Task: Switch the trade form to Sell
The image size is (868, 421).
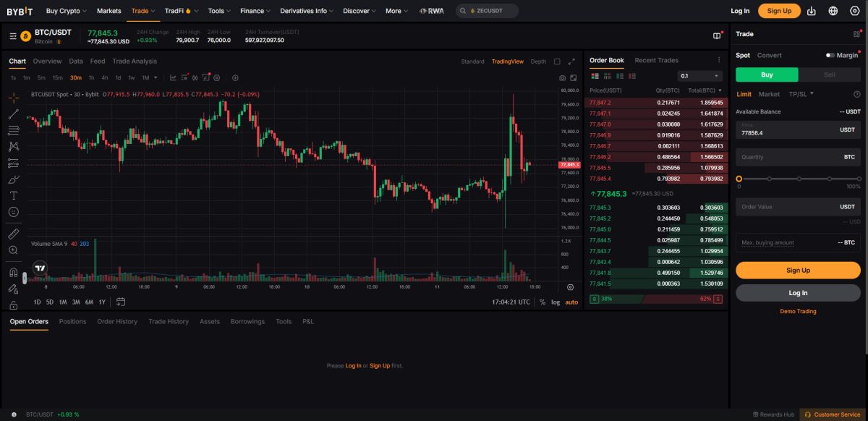Action: [x=830, y=75]
